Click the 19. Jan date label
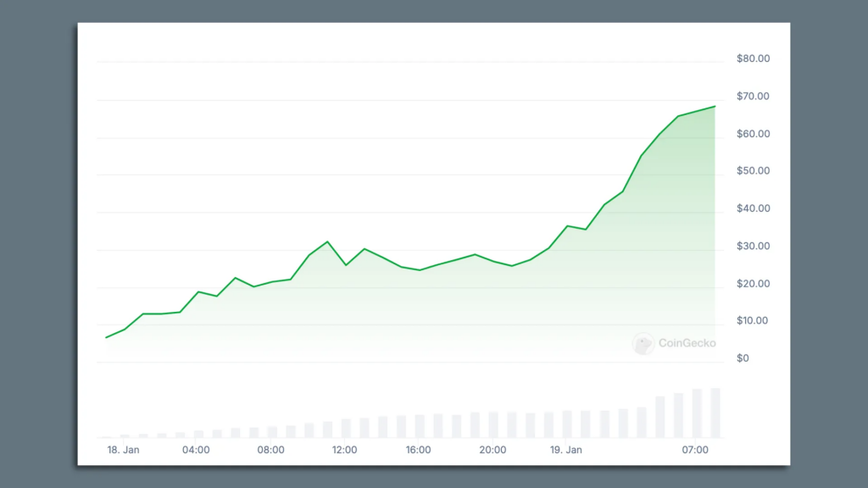Screen dimensions: 868x488 click(565, 450)
